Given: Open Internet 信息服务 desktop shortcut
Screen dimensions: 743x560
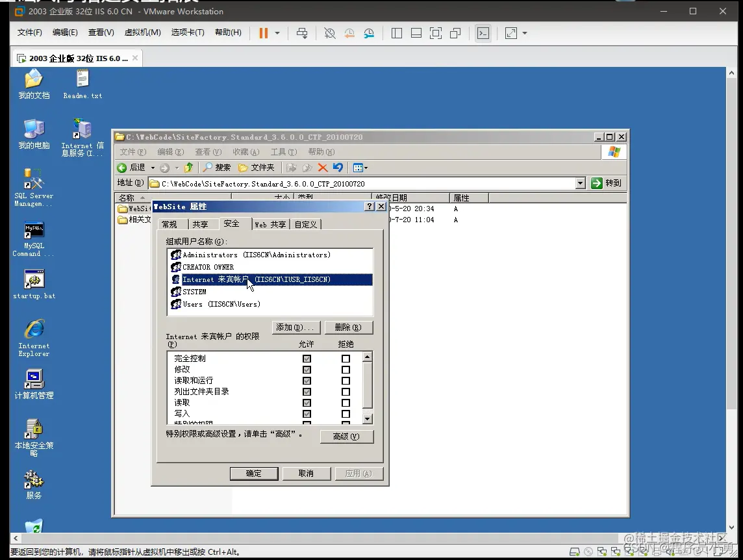Looking at the screenshot, I should [82, 138].
